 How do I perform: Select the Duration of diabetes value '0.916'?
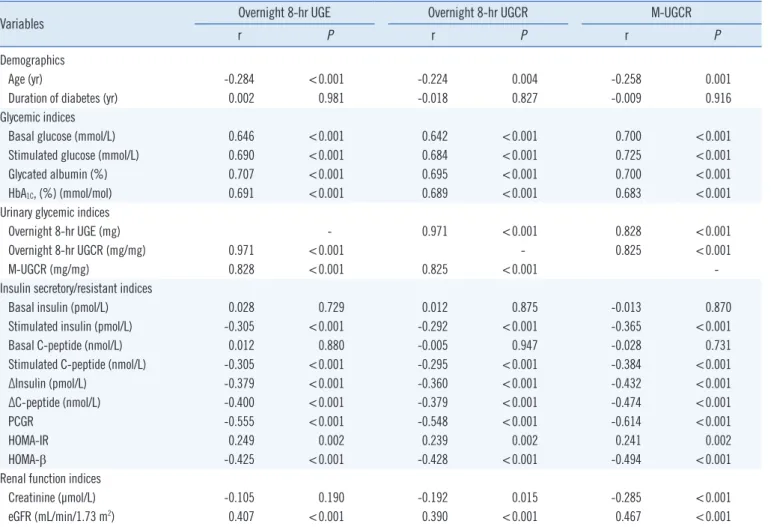[718, 98]
